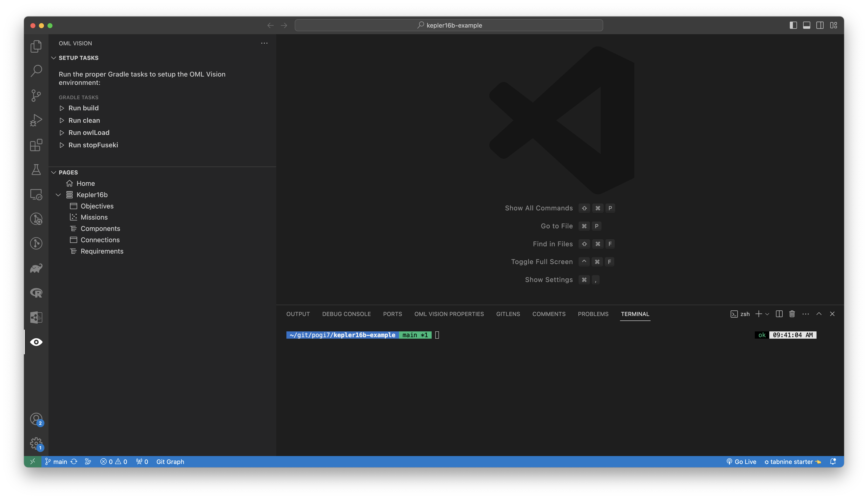Open the Missions page
This screenshot has width=868, height=499.
pos(94,217)
